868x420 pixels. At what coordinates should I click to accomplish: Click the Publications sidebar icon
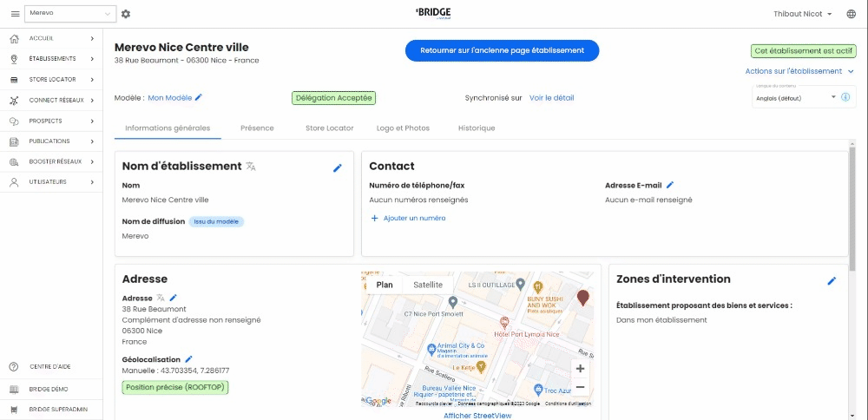(15, 141)
